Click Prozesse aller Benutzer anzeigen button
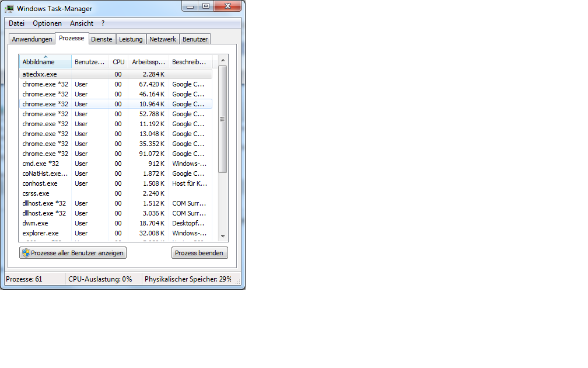The image size is (588, 368). 73,253
